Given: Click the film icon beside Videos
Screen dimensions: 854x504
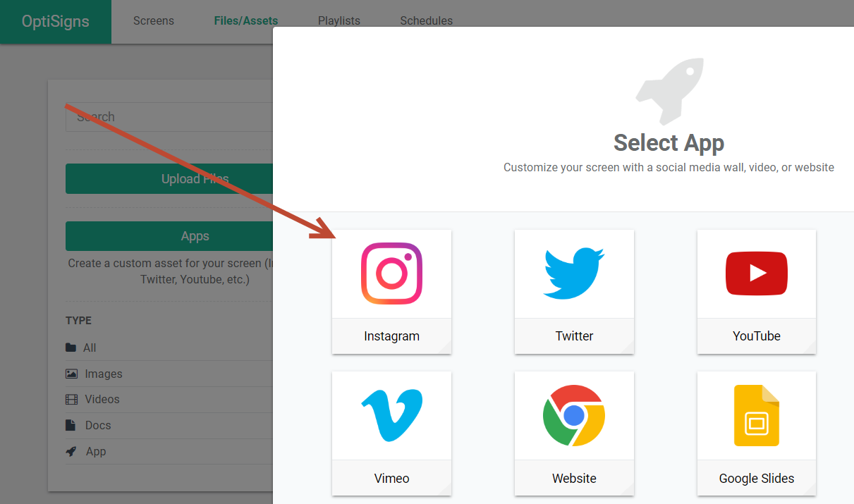Looking at the screenshot, I should pyautogui.click(x=71, y=400).
